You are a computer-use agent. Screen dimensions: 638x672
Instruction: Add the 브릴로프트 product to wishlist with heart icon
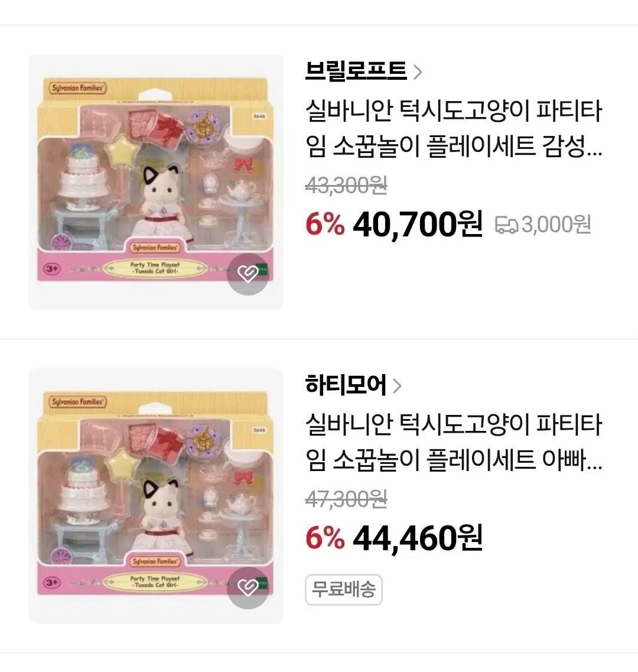pos(248,274)
